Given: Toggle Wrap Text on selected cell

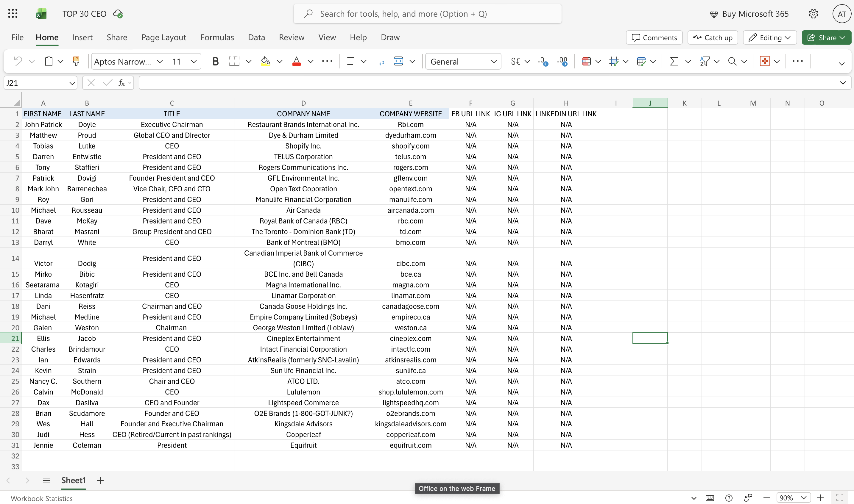Looking at the screenshot, I should 379,62.
